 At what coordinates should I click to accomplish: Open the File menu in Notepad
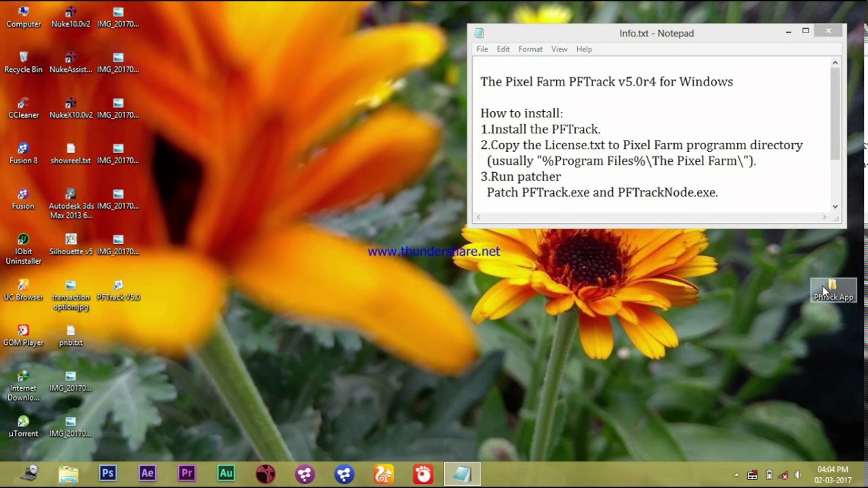pos(482,49)
